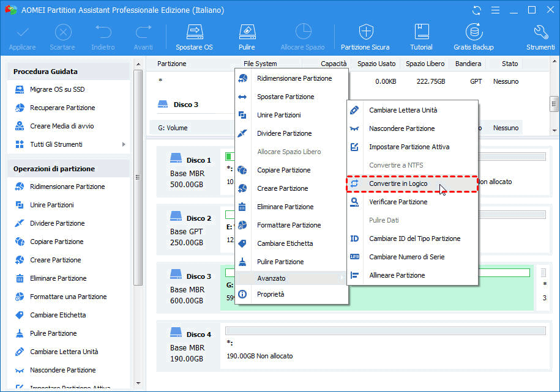Screen dimensions: 560x392
Task: Select Cambiare Numero di Serie
Action: (413, 257)
